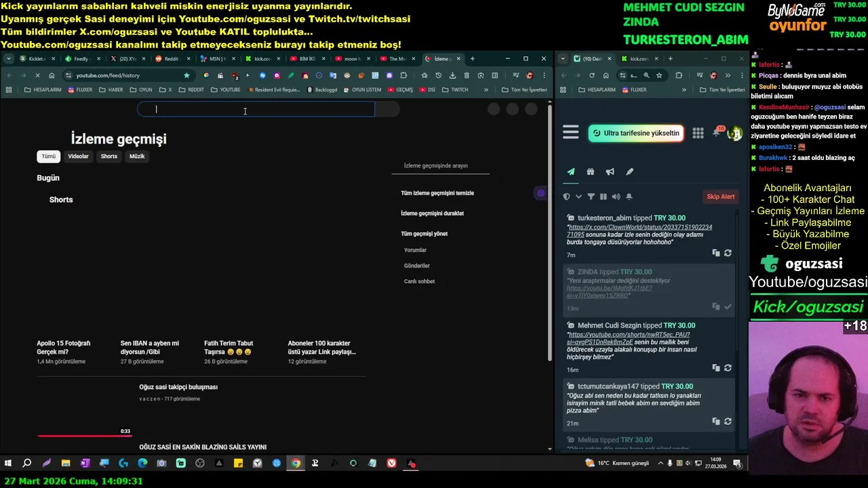Open video Oğuz sasi takipçi buluşması

click(178, 387)
